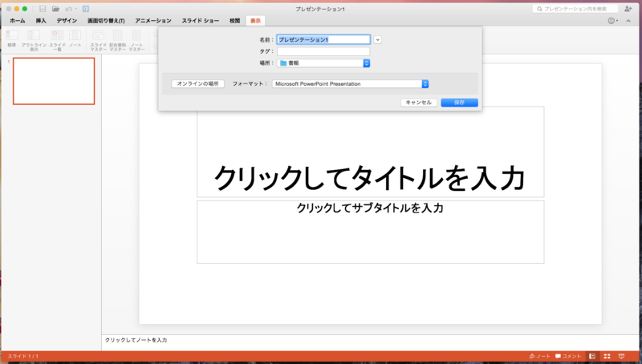Collapse the ribbon with the chevron icon
Image resolution: width=642 pixels, height=364 pixels.
[628, 21]
